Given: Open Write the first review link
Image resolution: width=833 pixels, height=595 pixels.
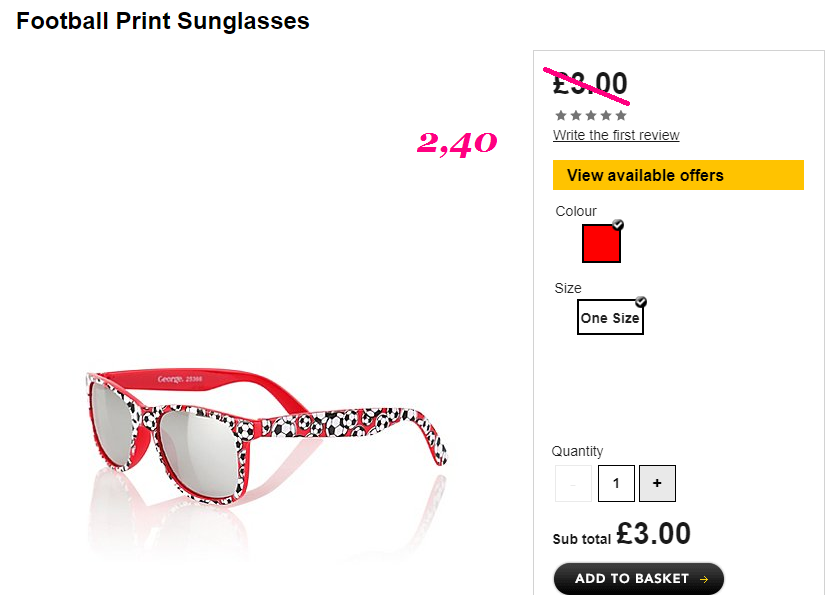Looking at the screenshot, I should 616,135.
